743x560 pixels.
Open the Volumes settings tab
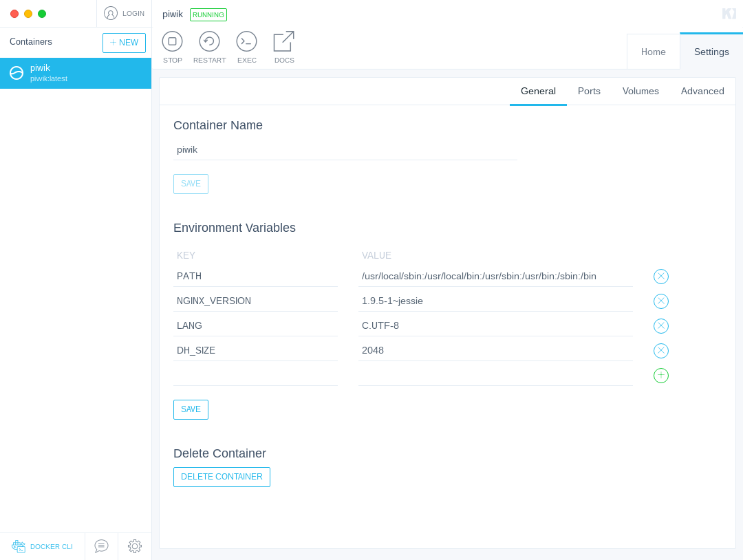(x=640, y=91)
